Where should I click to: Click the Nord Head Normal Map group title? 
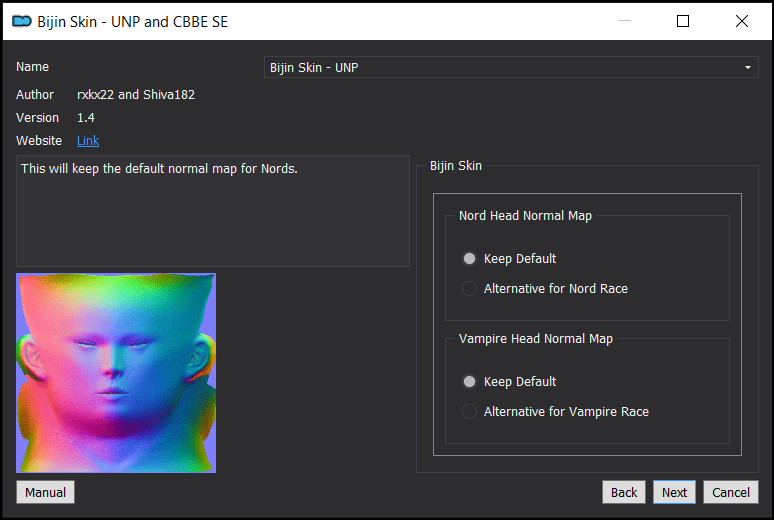coord(525,216)
